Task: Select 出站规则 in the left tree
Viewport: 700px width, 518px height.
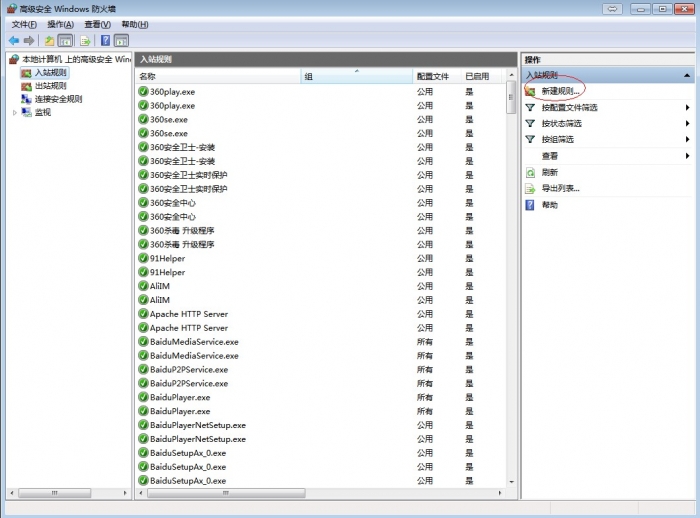Action: (x=50, y=86)
